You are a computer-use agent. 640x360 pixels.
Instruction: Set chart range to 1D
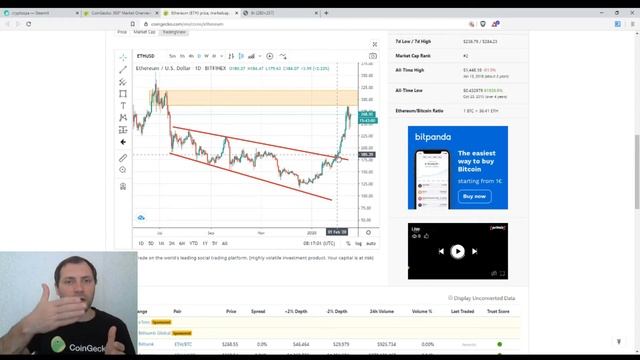[141, 243]
